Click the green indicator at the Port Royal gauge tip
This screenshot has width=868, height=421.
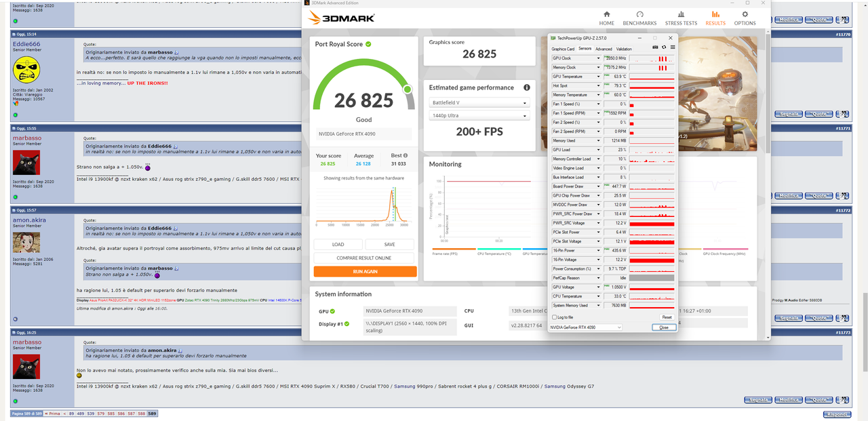(x=408, y=89)
